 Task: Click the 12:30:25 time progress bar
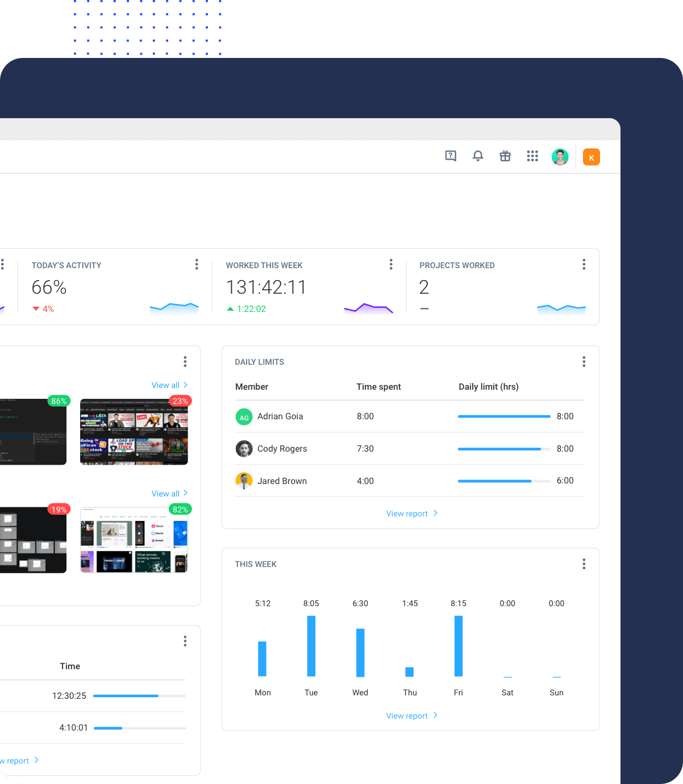139,696
